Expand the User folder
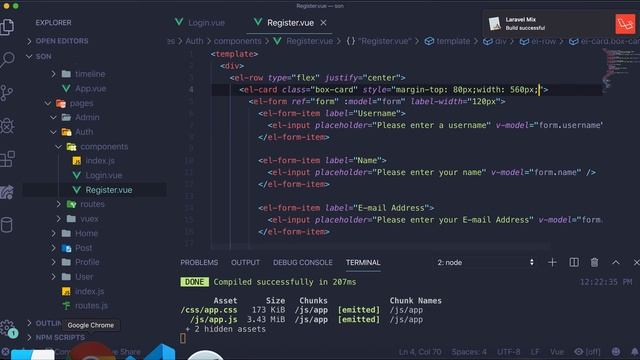 pos(84,277)
